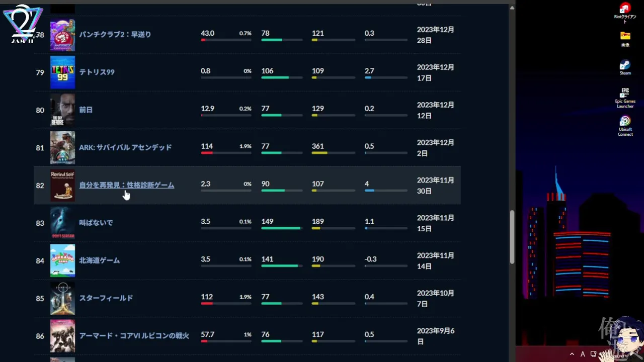Click the network icon in system tray
The image size is (644, 362).
pos(594,354)
